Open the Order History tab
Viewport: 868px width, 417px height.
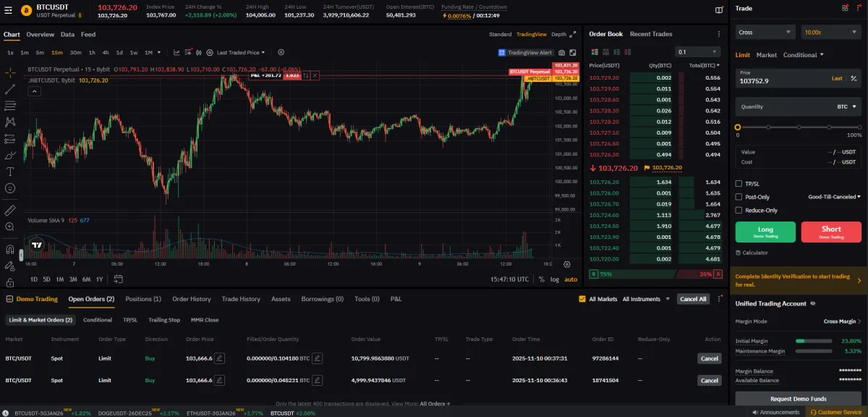click(192, 299)
